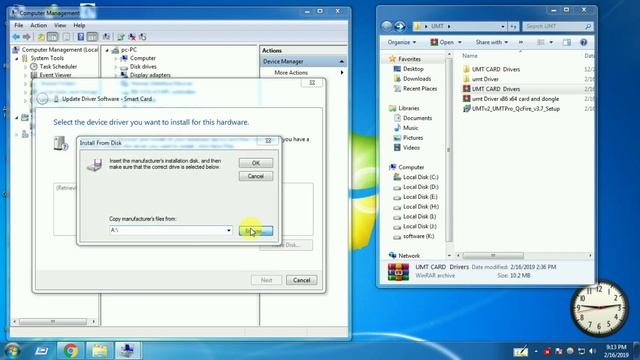The image size is (640, 360).
Task: Select Event Viewer in the tree
Action: [56, 75]
